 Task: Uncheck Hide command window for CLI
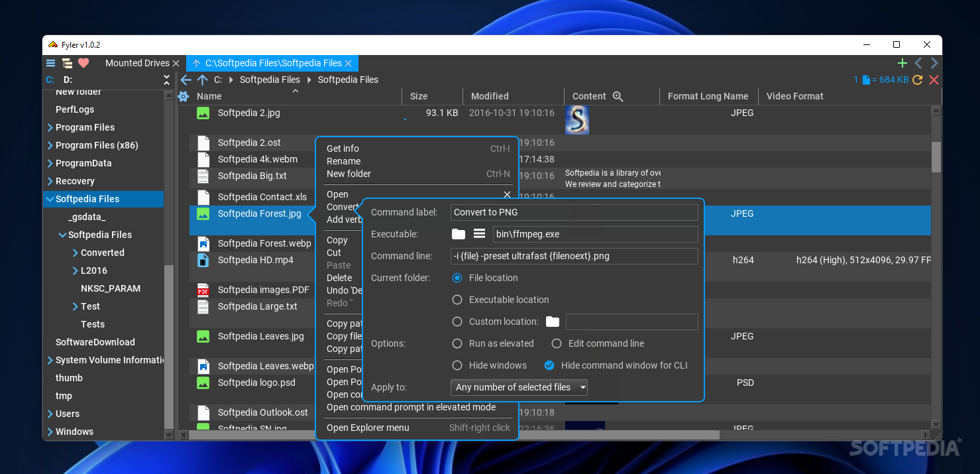click(x=549, y=365)
